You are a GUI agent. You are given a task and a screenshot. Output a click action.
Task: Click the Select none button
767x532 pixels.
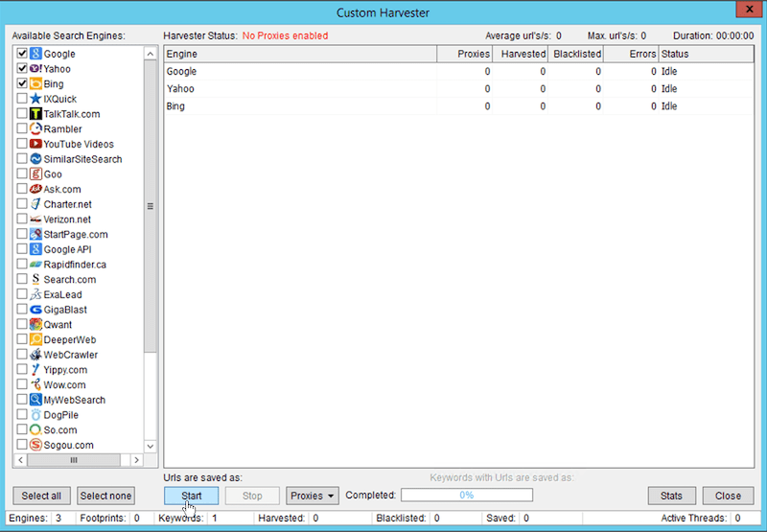[x=105, y=496]
